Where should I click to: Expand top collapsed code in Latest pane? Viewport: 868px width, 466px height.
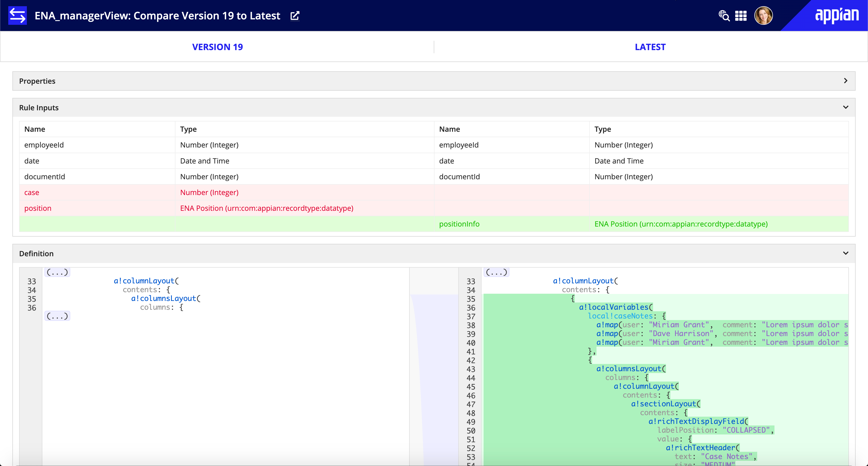(x=496, y=272)
